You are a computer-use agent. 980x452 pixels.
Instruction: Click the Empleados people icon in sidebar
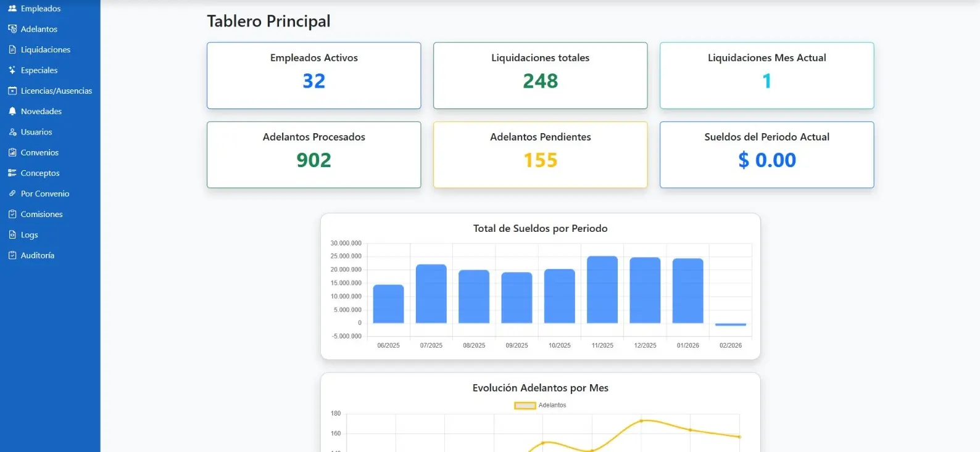pos(12,9)
